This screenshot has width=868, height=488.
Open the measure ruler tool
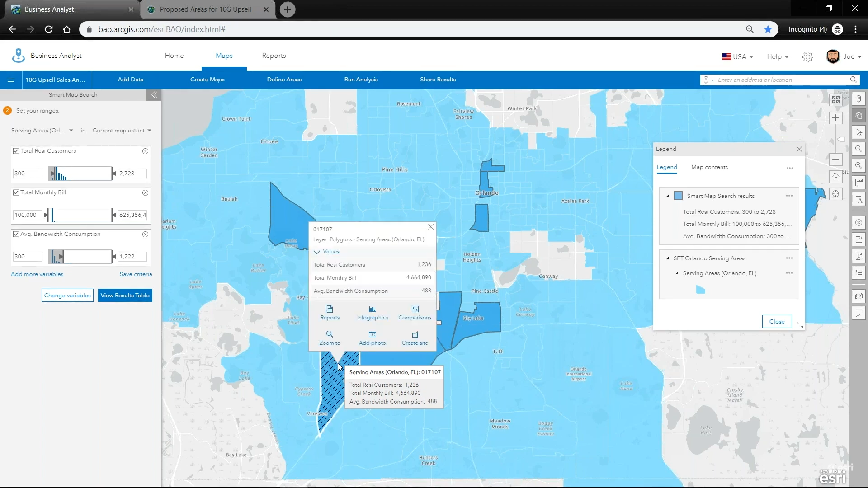859,182
